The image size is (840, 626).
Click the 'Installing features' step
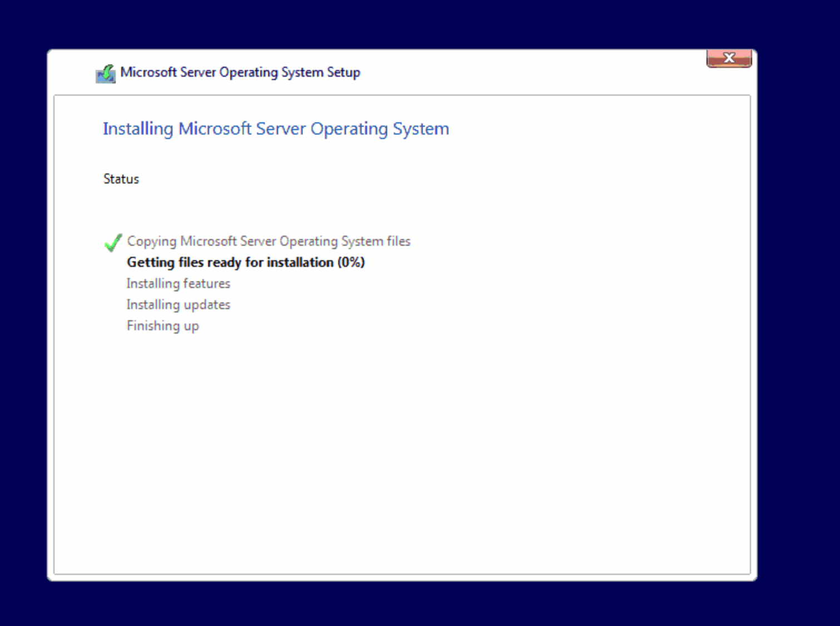(178, 284)
